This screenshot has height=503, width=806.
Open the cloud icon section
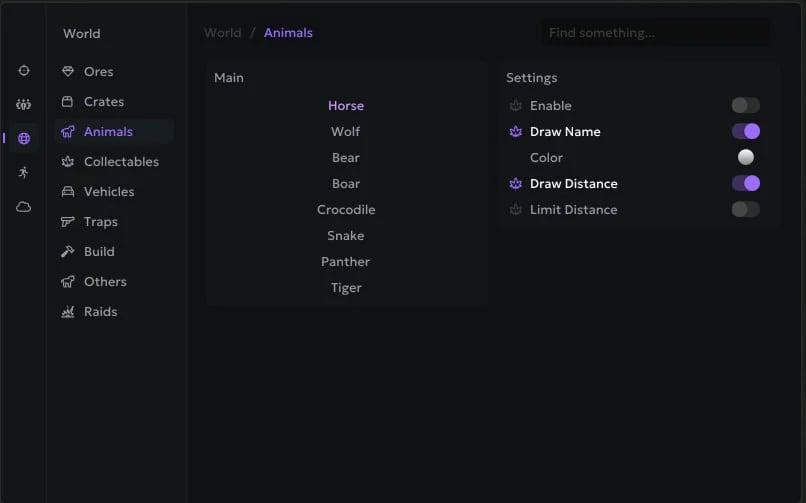(24, 207)
